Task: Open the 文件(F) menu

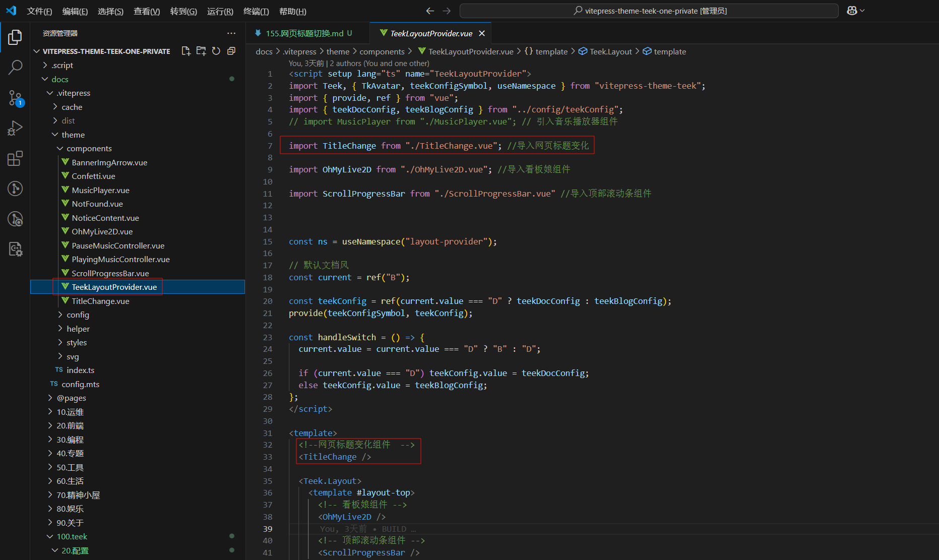Action: (x=39, y=11)
